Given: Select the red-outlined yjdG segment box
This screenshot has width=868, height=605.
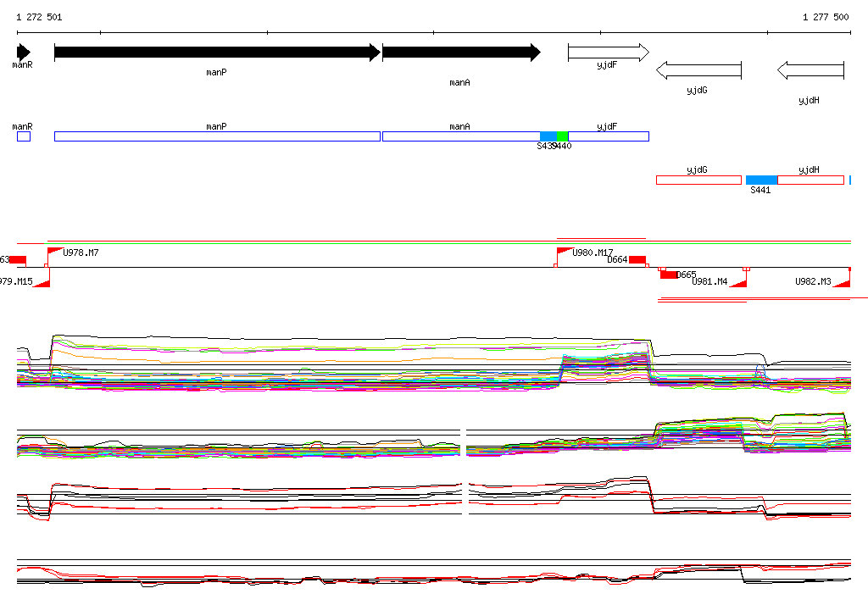Looking at the screenshot, I should point(698,180).
